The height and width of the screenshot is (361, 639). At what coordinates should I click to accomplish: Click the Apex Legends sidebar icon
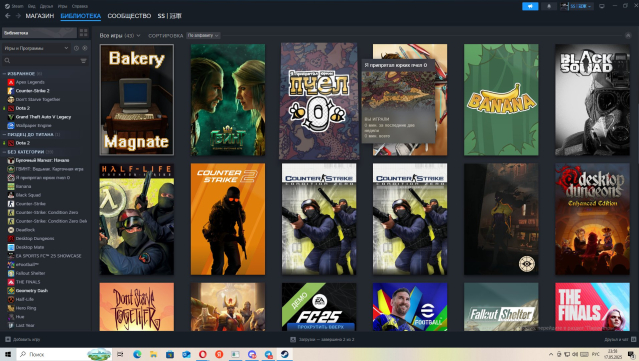[x=11, y=82]
